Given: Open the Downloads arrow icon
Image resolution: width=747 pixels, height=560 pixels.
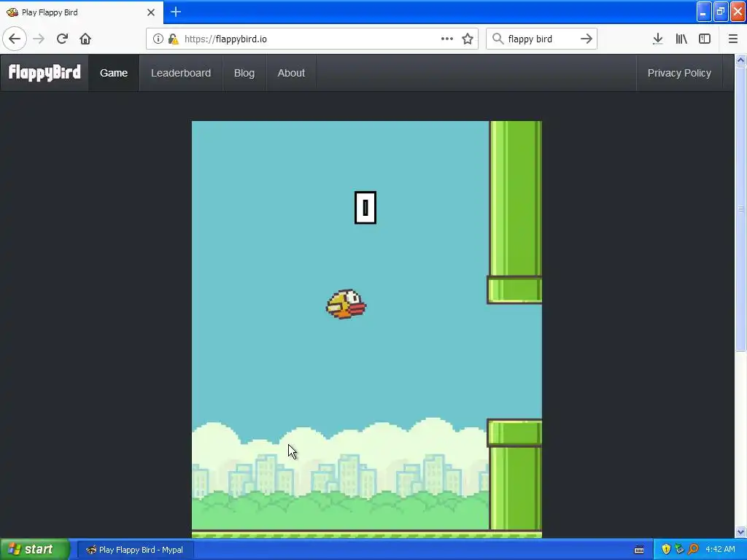Looking at the screenshot, I should (x=658, y=39).
